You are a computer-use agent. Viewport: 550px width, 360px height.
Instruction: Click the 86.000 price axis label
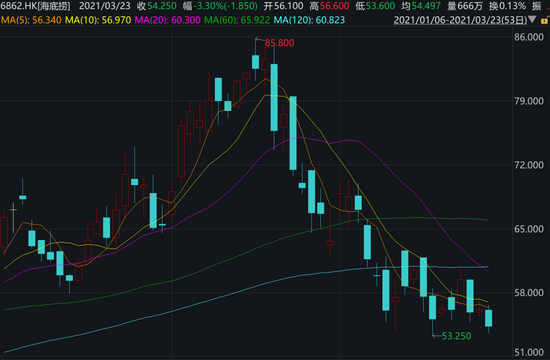click(x=529, y=37)
